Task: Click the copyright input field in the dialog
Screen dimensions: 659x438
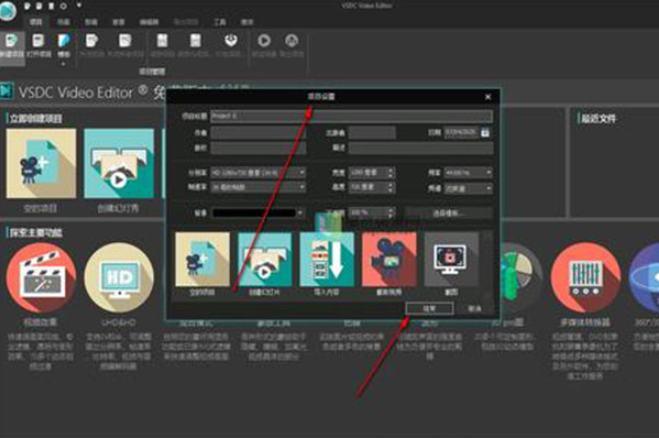Action: click(x=258, y=148)
